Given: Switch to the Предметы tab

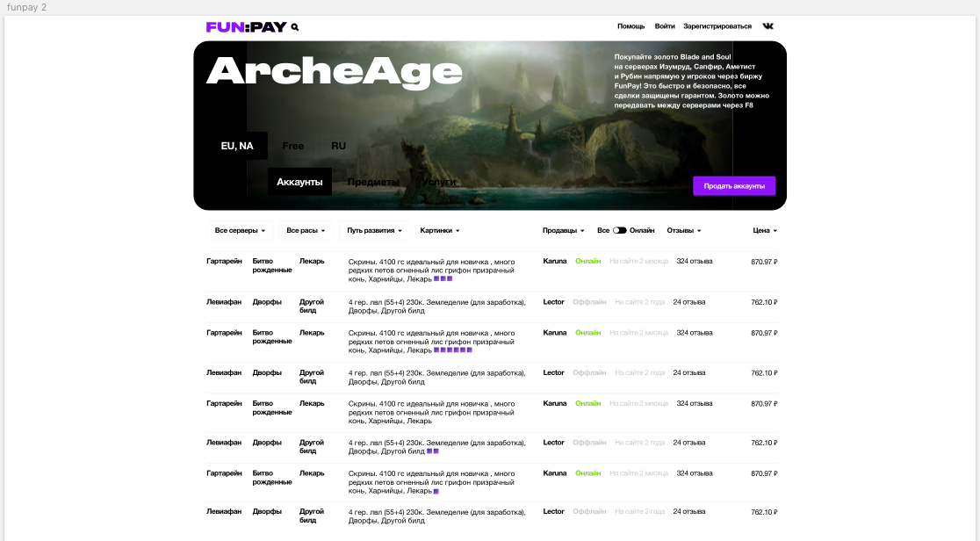Looking at the screenshot, I should [372, 182].
